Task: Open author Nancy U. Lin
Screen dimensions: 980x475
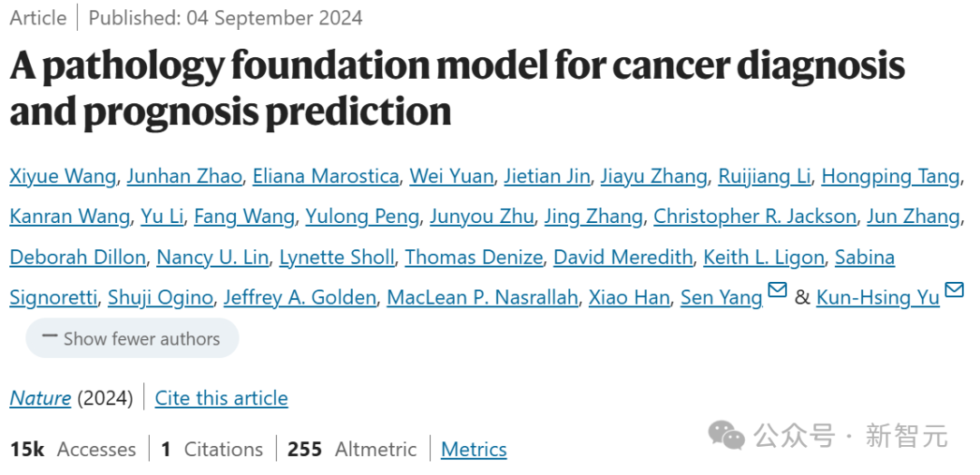Action: tap(212, 257)
